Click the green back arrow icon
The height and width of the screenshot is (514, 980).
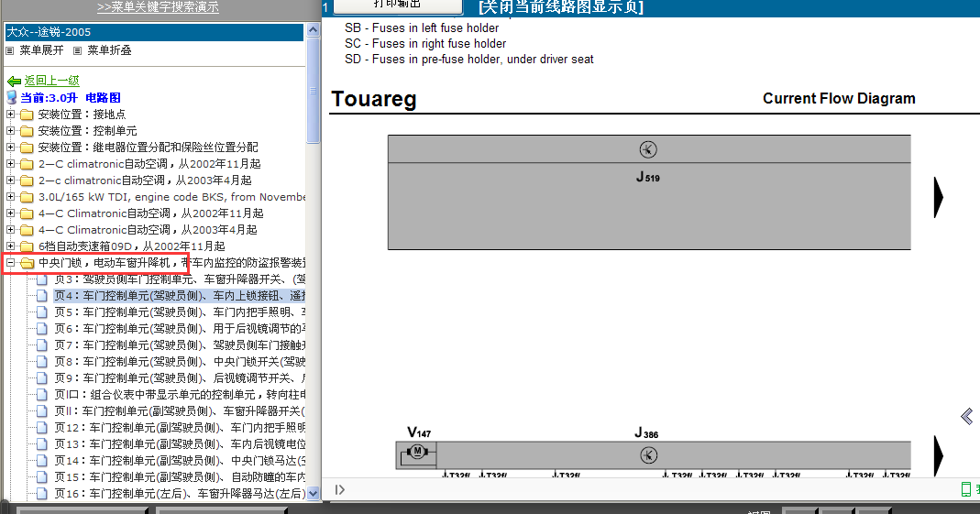14,82
